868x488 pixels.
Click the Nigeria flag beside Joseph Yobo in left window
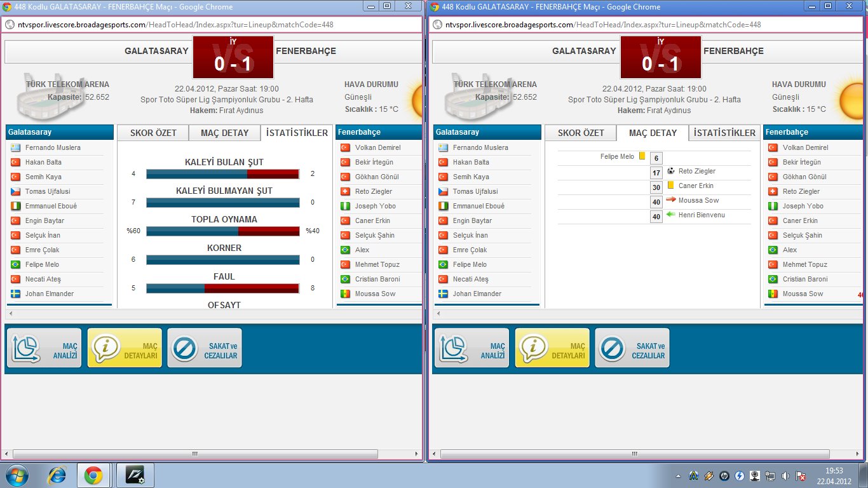click(346, 206)
